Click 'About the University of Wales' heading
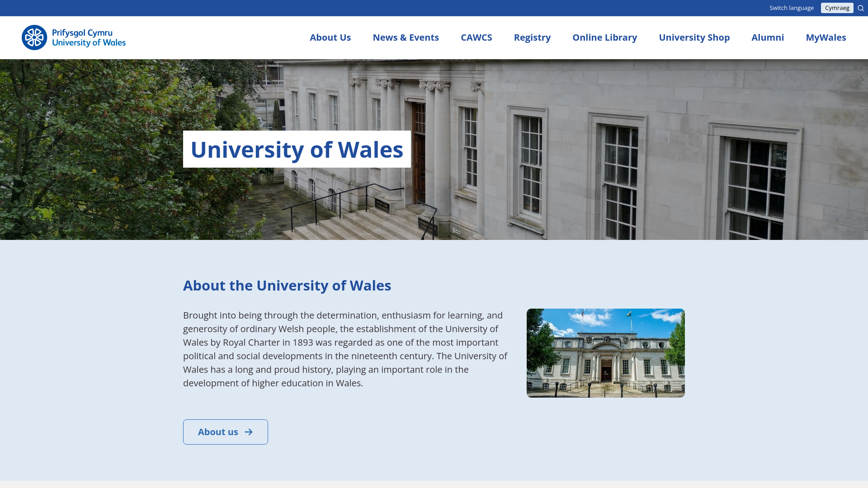This screenshot has height=488, width=868. click(x=287, y=286)
